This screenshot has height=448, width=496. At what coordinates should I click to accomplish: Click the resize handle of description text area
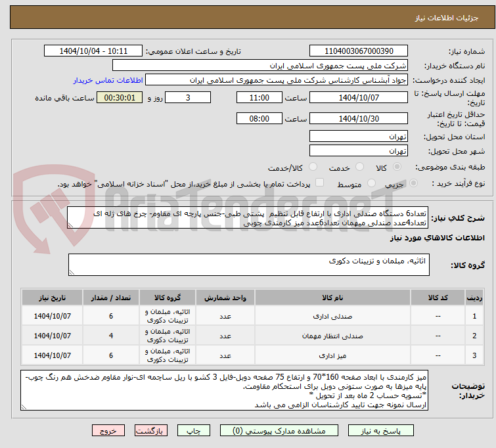(70, 225)
